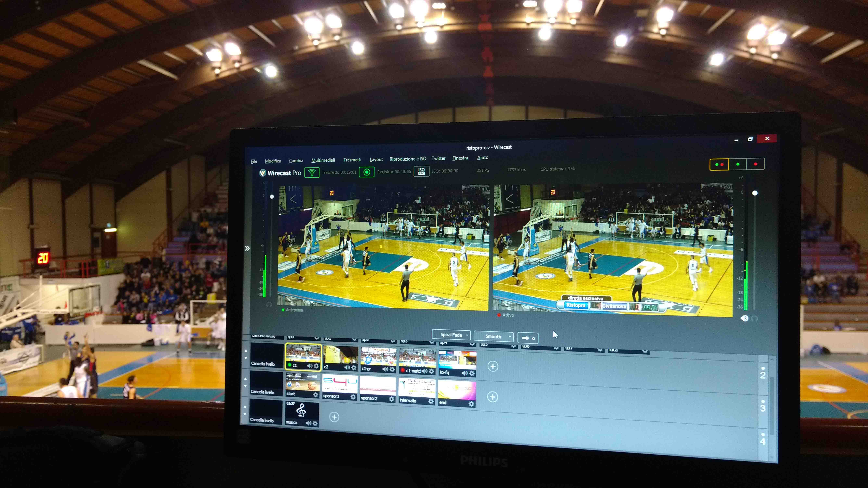Screen dimensions: 868x488
Task: Open settings gear on sponsor2 shot
Action: pos(391,399)
